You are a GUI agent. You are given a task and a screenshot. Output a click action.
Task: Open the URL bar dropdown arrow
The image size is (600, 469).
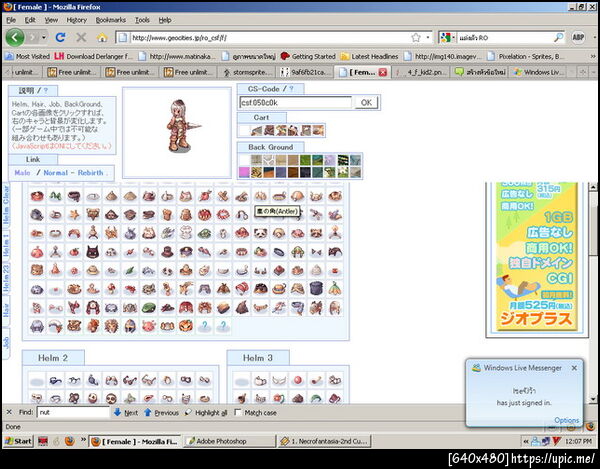[427, 37]
